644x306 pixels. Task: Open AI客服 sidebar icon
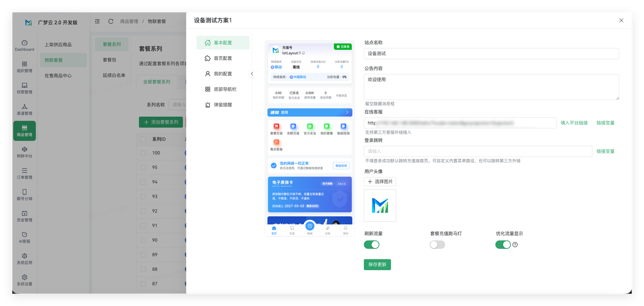(24, 237)
